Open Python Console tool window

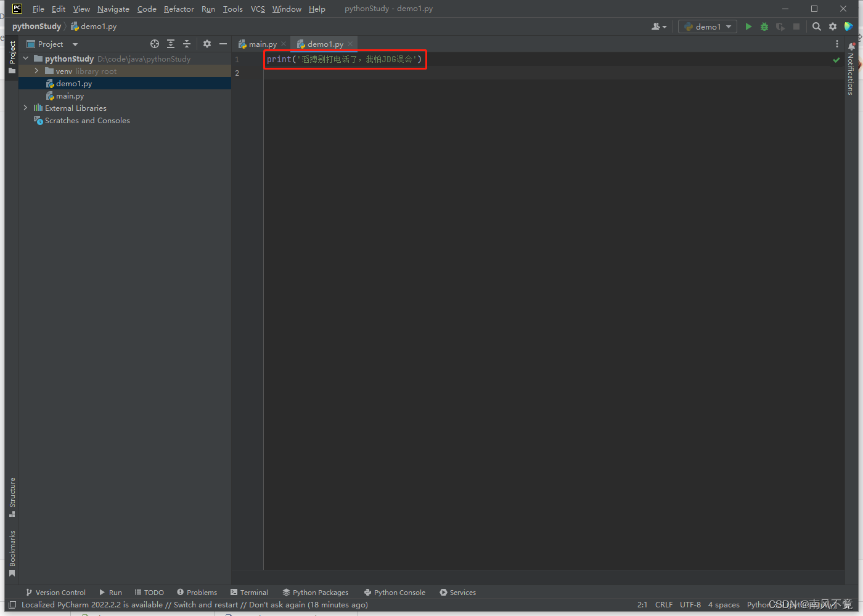point(395,593)
